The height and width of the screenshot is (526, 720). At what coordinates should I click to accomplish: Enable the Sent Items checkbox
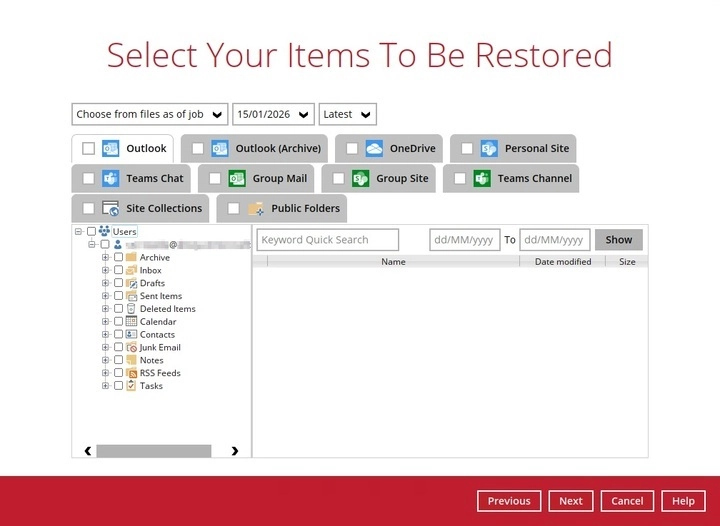click(119, 296)
